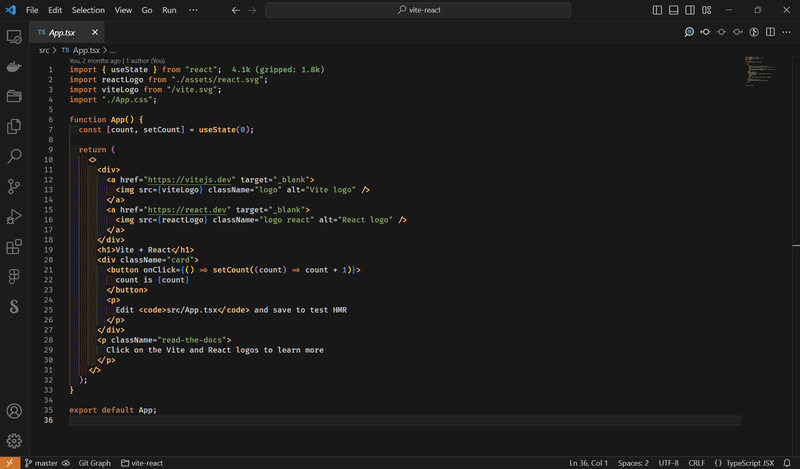
Task: Navigate back with the left arrow
Action: coord(235,10)
